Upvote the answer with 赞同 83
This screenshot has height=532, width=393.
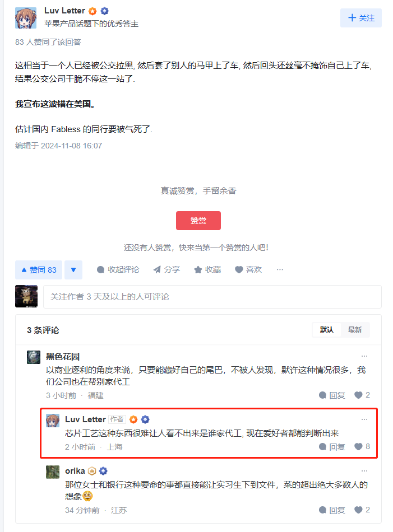pyautogui.click(x=39, y=270)
